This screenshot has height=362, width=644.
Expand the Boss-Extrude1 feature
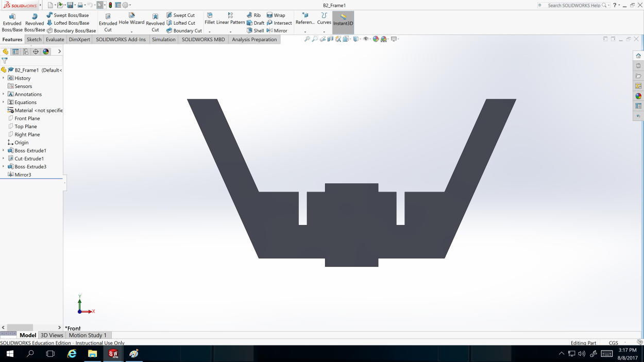[x=3, y=151]
